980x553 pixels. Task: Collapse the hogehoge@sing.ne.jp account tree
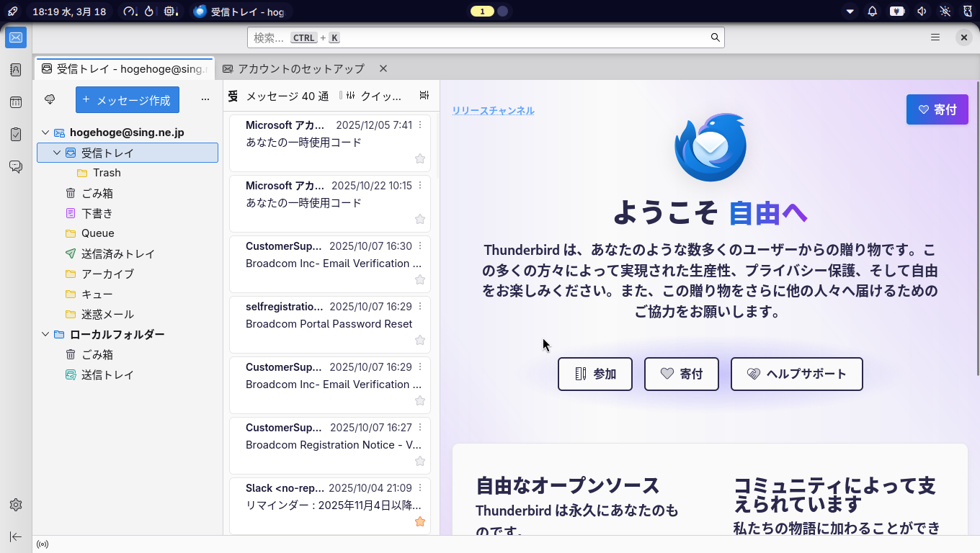(45, 132)
